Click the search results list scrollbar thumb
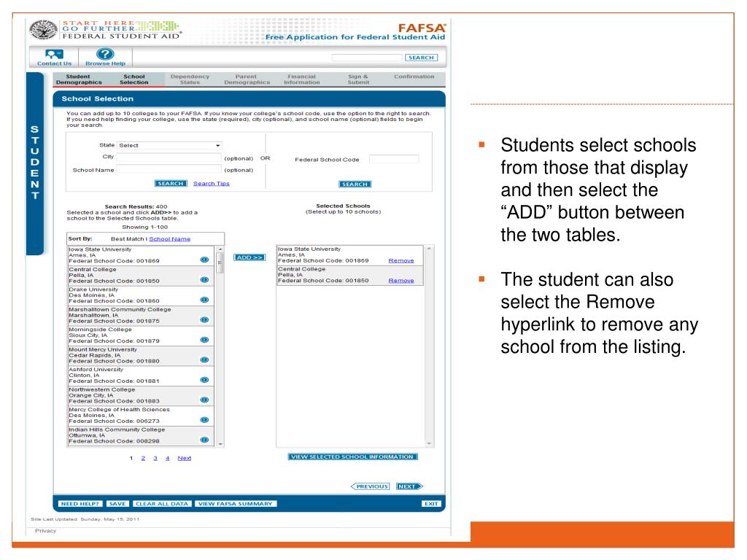Image resolution: width=747 pixels, height=560 pixels. [x=220, y=262]
